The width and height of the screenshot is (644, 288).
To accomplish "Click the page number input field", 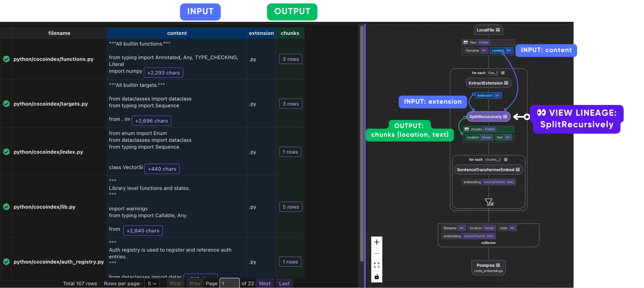I will click(x=229, y=284).
